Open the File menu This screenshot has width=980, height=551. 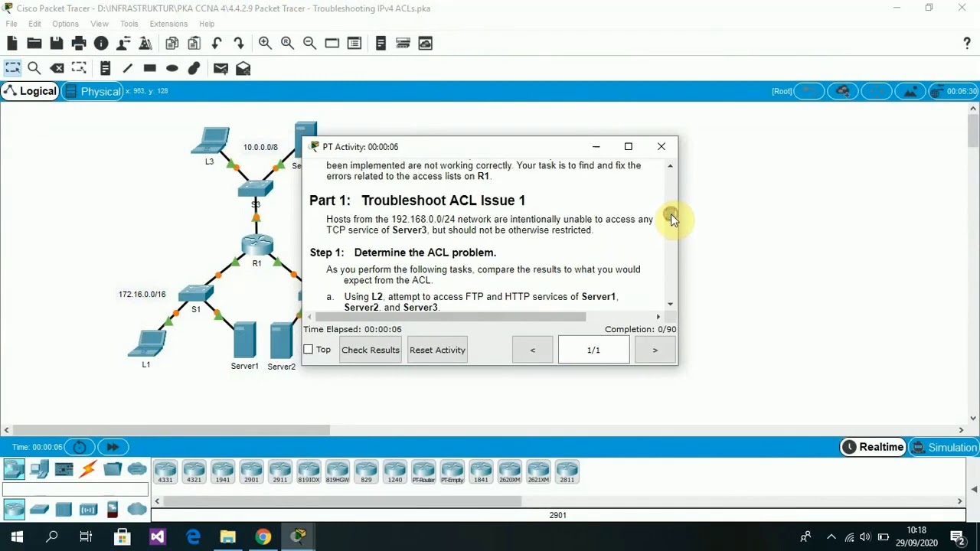pyautogui.click(x=11, y=24)
